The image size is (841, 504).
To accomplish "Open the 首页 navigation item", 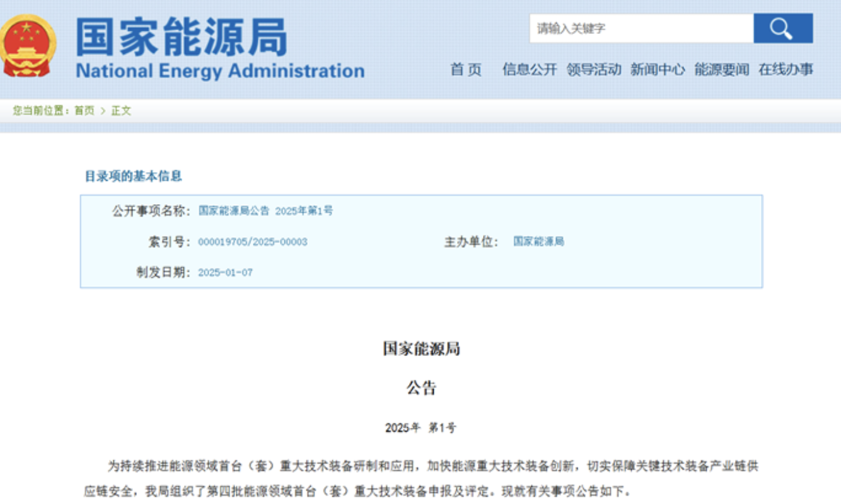I will [x=466, y=69].
